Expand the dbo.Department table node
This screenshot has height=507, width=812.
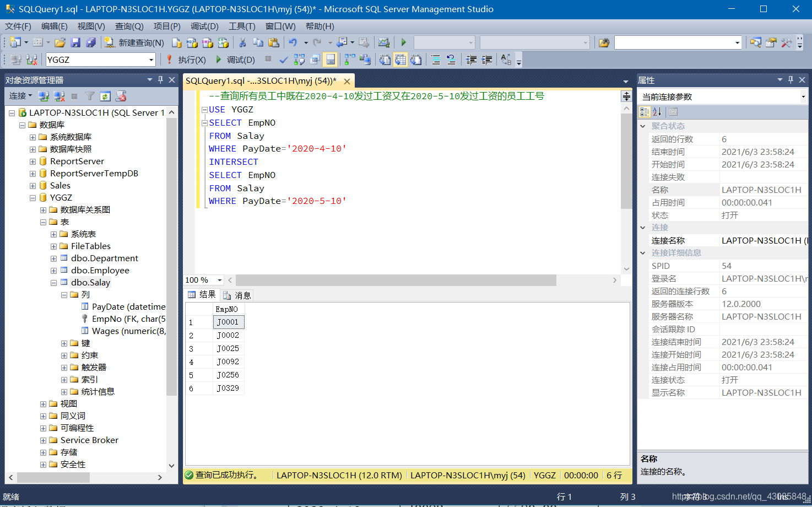53,258
